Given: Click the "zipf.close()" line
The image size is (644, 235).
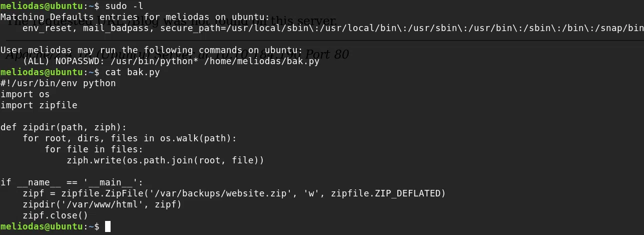Looking at the screenshot, I should click(55, 215).
